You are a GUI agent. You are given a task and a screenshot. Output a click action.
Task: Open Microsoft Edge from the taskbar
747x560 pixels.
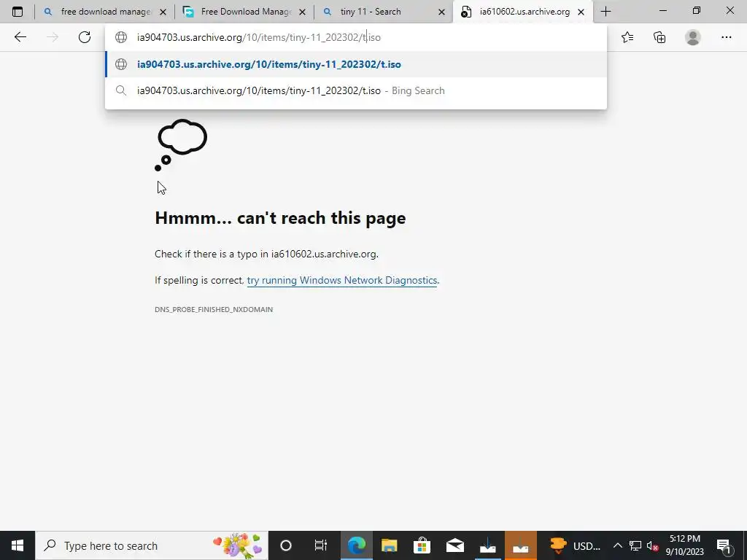356,545
